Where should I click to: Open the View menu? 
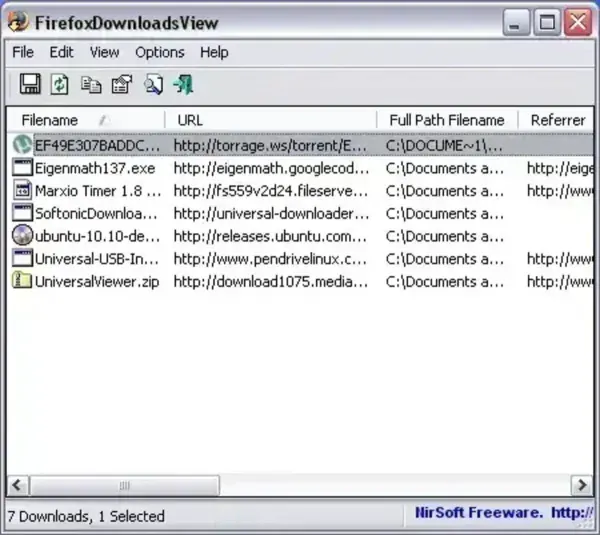[104, 52]
